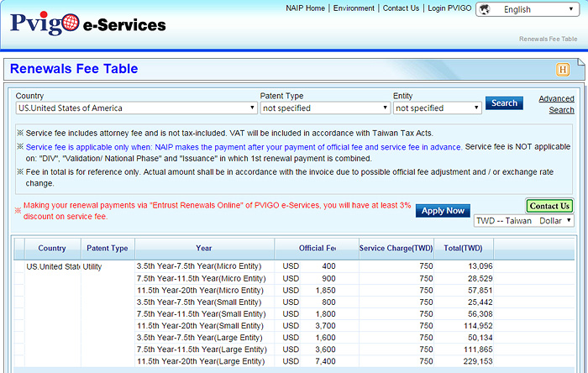Click total value 25,442
Screen dimensions: 588x373
point(480,302)
